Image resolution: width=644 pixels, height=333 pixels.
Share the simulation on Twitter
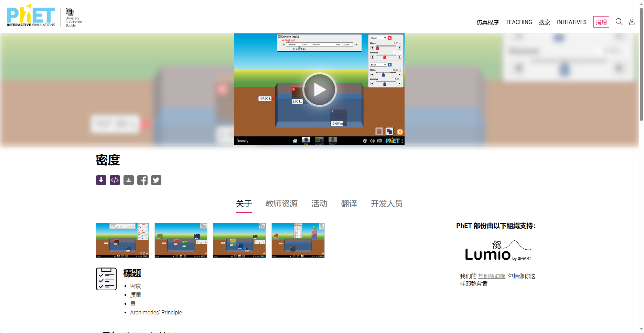[156, 180]
